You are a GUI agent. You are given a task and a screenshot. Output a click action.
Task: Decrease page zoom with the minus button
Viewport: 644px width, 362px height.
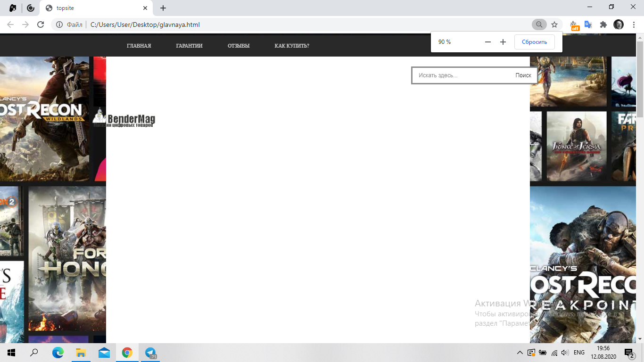point(488,42)
